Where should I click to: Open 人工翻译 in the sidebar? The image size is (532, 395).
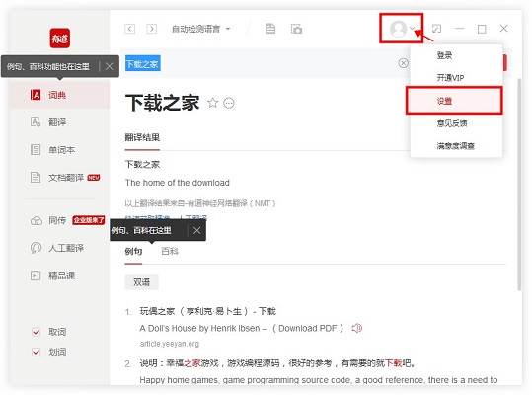(x=59, y=248)
